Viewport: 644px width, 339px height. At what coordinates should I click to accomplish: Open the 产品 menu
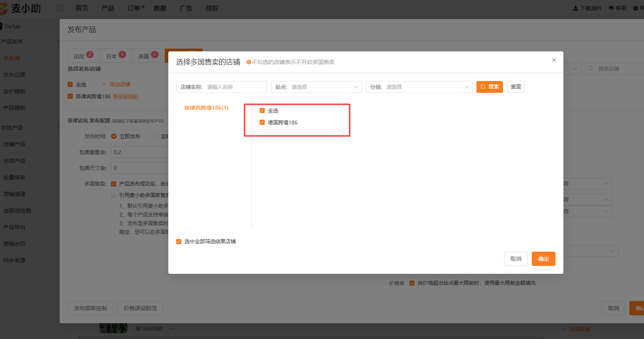click(x=107, y=8)
